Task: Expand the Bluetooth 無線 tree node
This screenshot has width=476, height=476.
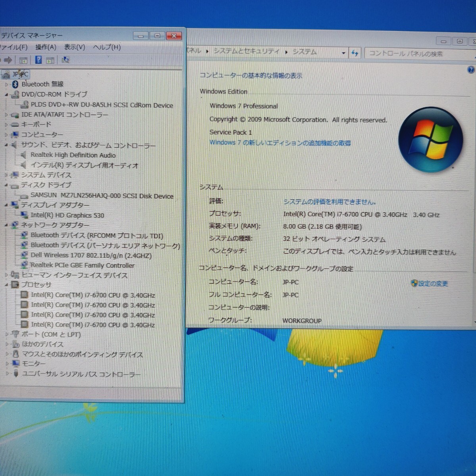Action: click(7, 84)
